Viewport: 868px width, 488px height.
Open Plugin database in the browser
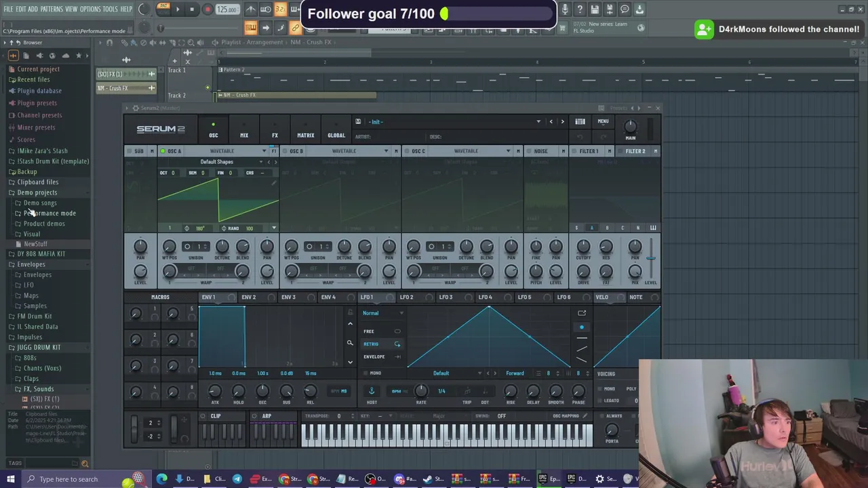pos(39,91)
